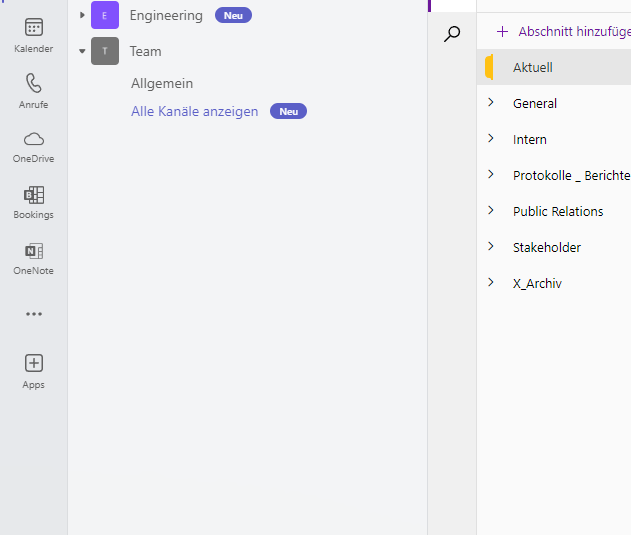
Task: Expand the Protokolle _ Berichte group
Action: pos(490,175)
